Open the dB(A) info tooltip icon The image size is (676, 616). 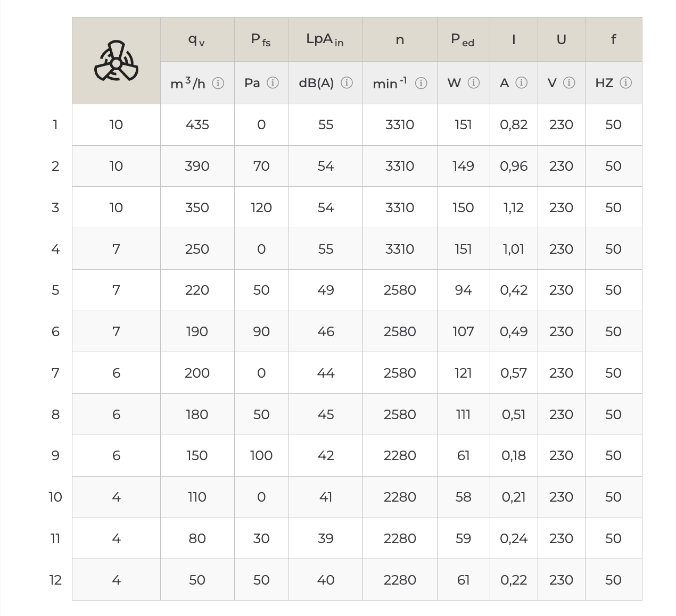347,82
